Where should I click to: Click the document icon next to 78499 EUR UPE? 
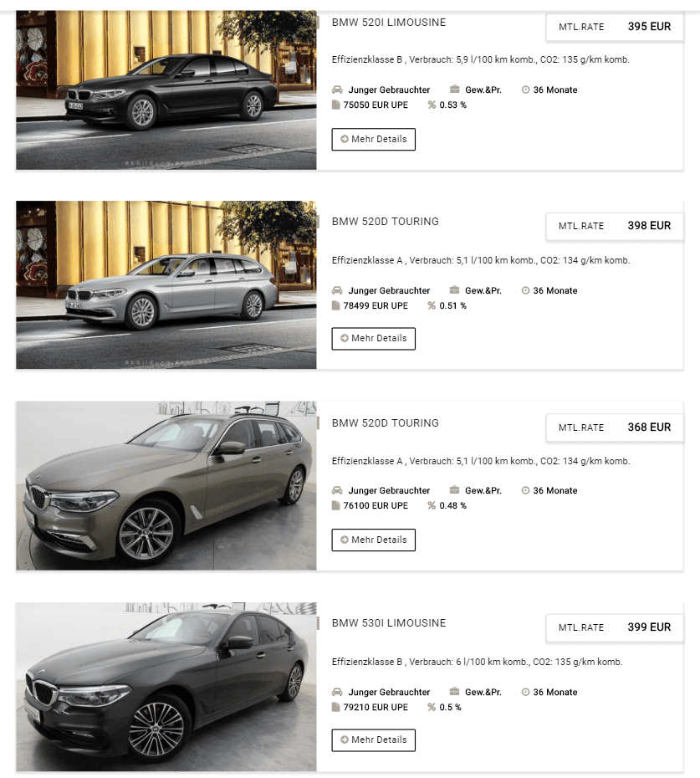[x=336, y=305]
